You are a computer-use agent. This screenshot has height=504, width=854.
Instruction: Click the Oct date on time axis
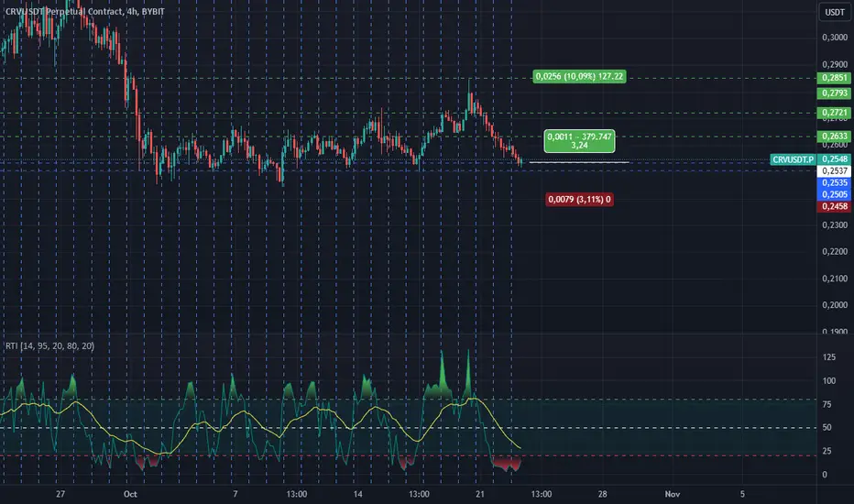pos(130,494)
